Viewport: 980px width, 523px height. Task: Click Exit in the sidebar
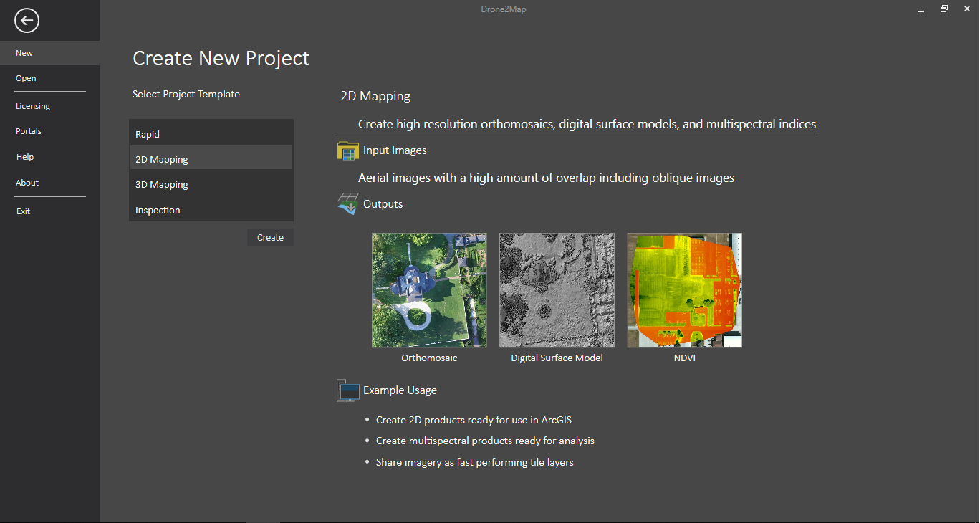pyautogui.click(x=49, y=211)
